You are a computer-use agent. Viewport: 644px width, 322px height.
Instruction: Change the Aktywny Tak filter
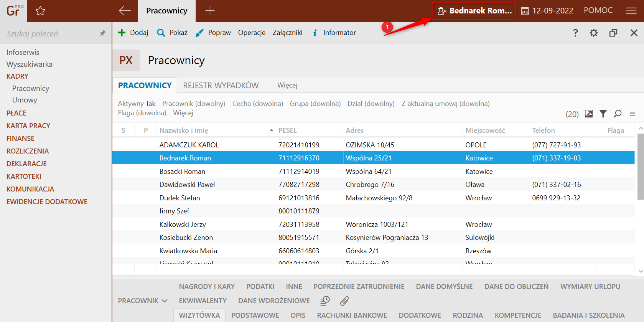137,104
